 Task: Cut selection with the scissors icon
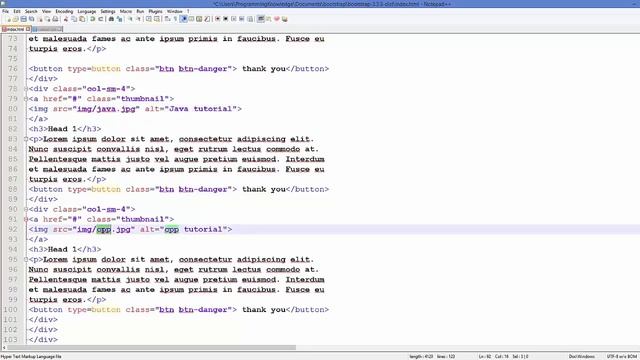point(66,19)
